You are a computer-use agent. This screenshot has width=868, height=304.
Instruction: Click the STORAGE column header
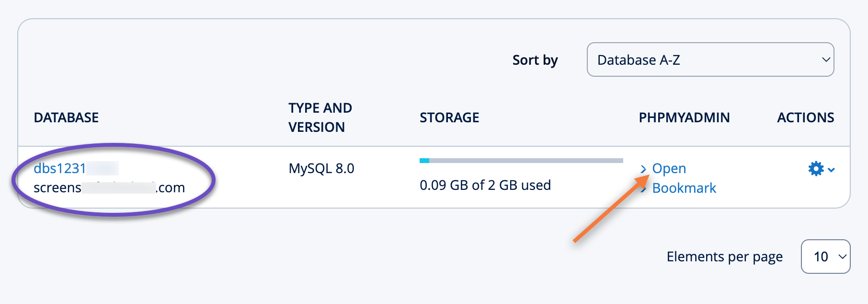coord(449,117)
